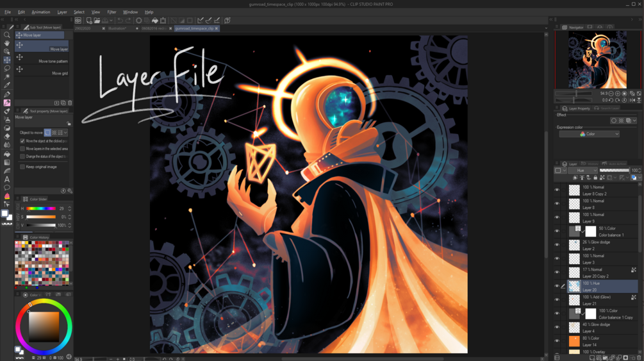Select the 'Move grid' sub tool
The height and width of the screenshot is (361, 644).
pyautogui.click(x=42, y=71)
